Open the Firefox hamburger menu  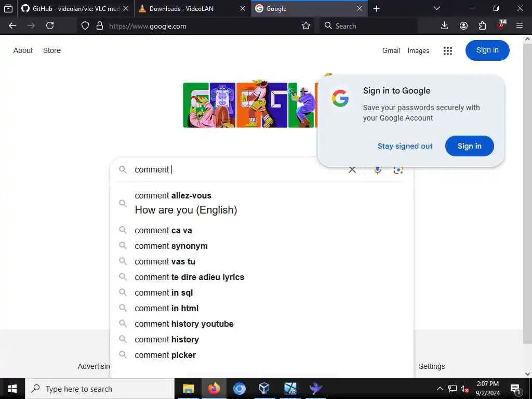click(x=519, y=26)
